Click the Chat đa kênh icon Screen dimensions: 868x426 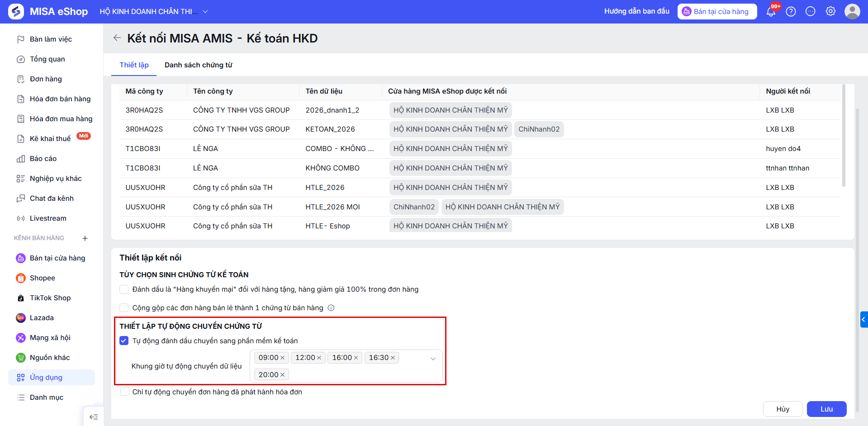21,199
